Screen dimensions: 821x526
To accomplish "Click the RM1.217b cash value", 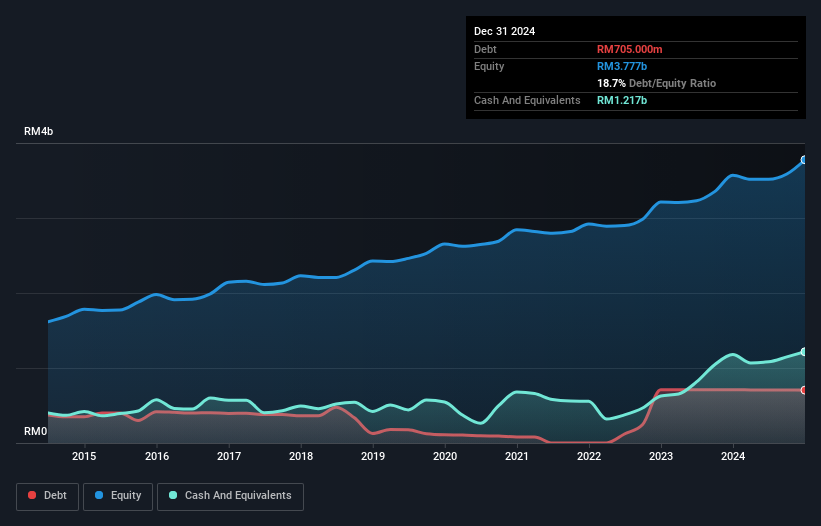I will [622, 100].
